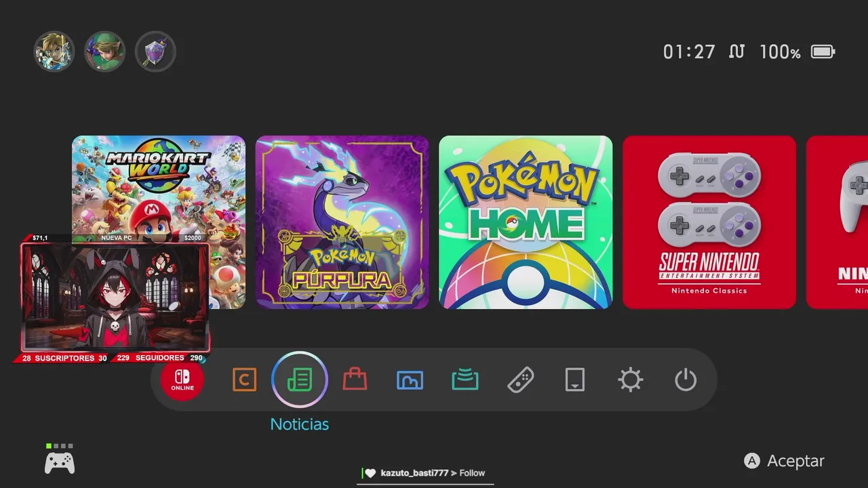Click the network connection status icon

point(737,52)
